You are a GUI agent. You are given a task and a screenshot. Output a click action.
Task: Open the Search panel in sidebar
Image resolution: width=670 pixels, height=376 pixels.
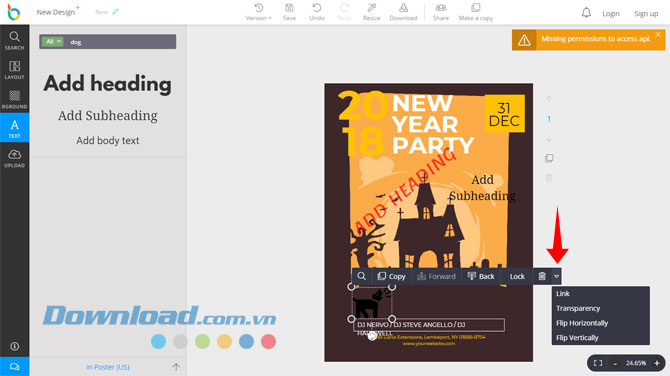(x=15, y=41)
